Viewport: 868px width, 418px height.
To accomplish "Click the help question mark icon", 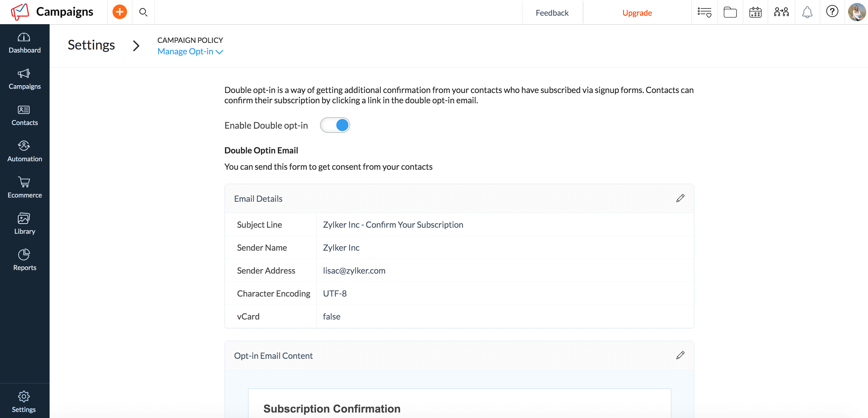I will (832, 12).
